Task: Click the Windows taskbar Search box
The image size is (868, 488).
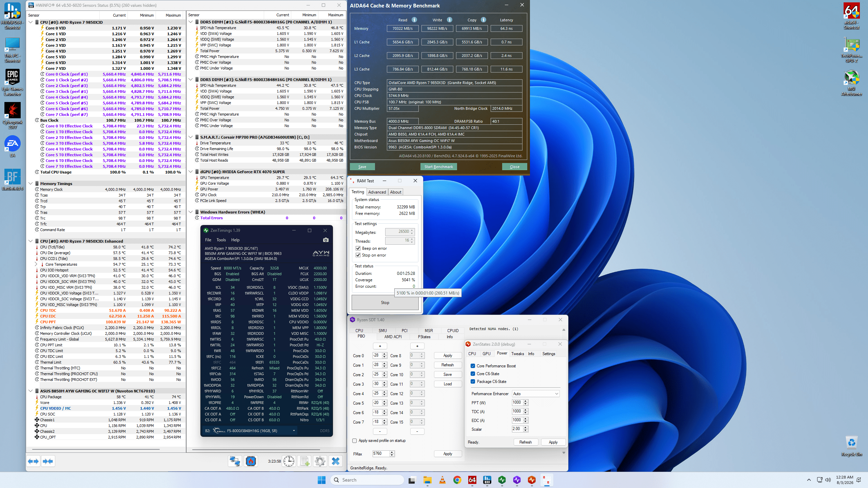Action: pos(368,480)
